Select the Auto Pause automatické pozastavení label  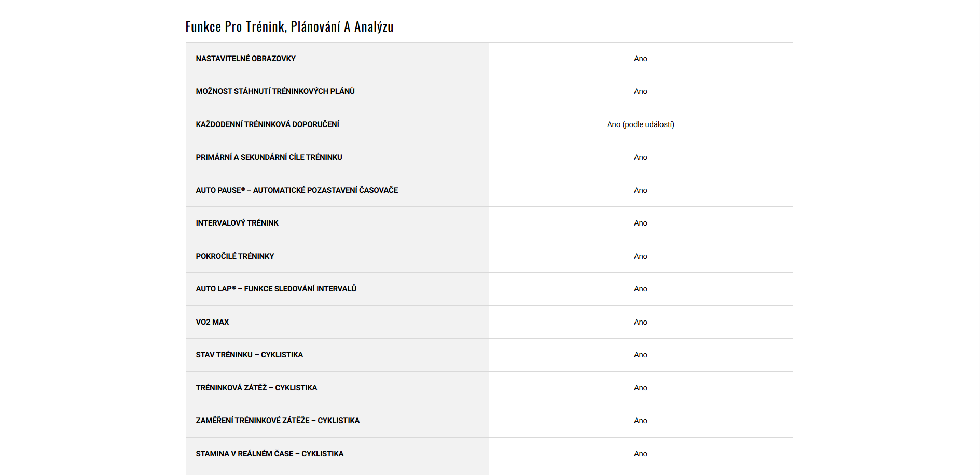[297, 190]
